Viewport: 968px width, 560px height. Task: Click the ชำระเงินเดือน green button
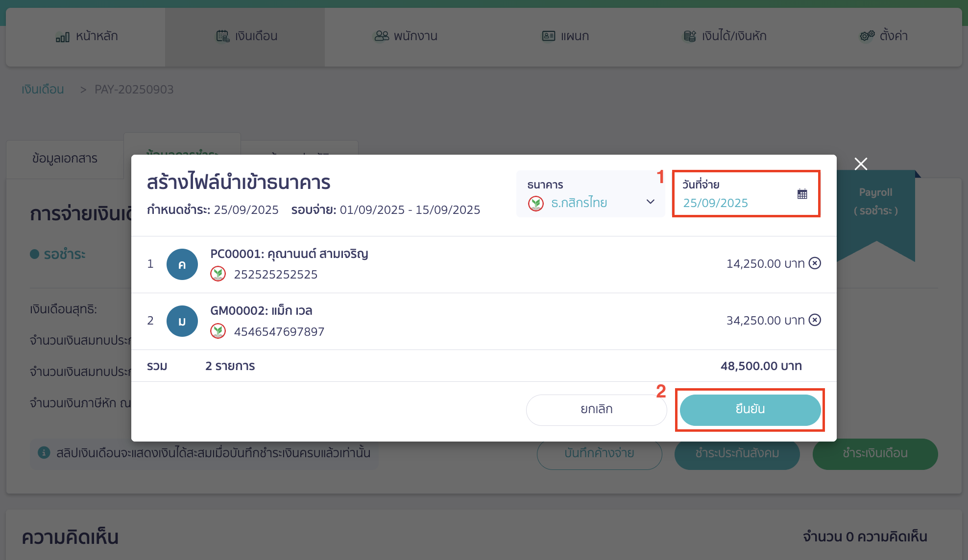(x=875, y=453)
